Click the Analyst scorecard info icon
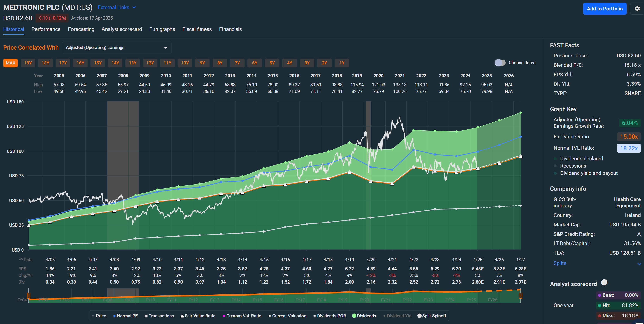Image resolution: width=644 pixels, height=324 pixels. pos(604,283)
